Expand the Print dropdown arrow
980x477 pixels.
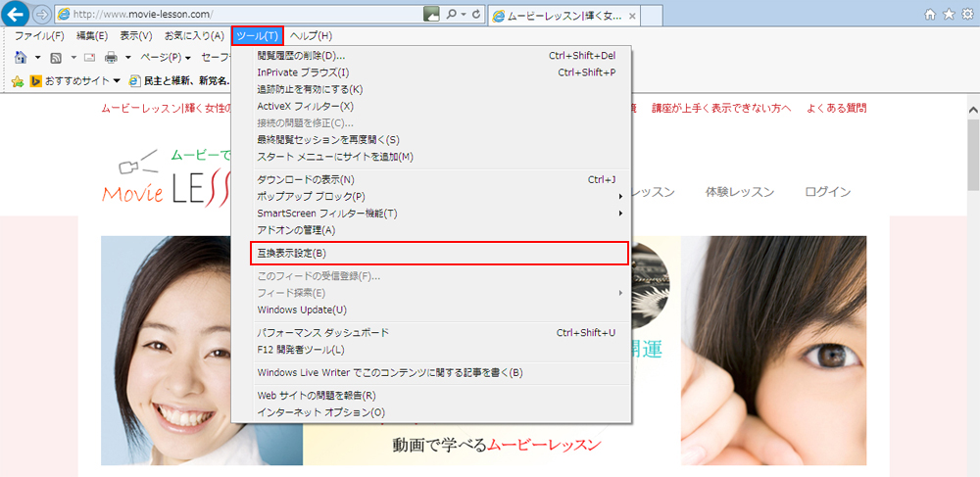pos(127,58)
